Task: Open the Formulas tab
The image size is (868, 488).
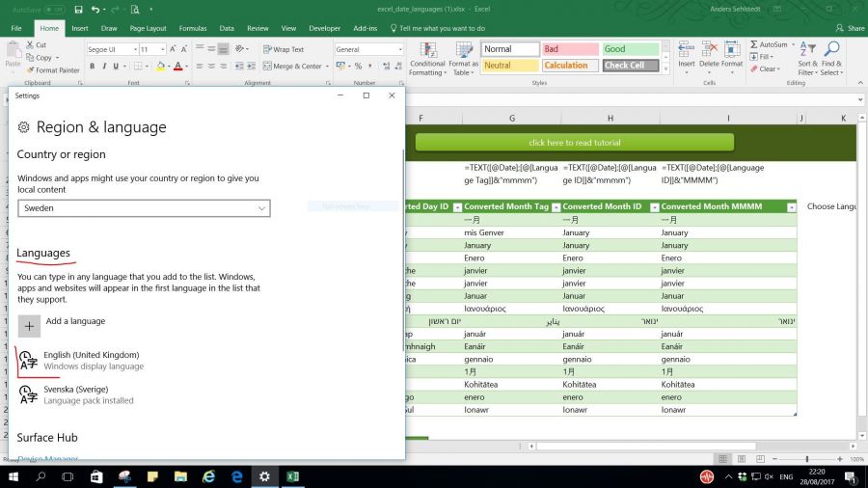Action: click(x=193, y=28)
